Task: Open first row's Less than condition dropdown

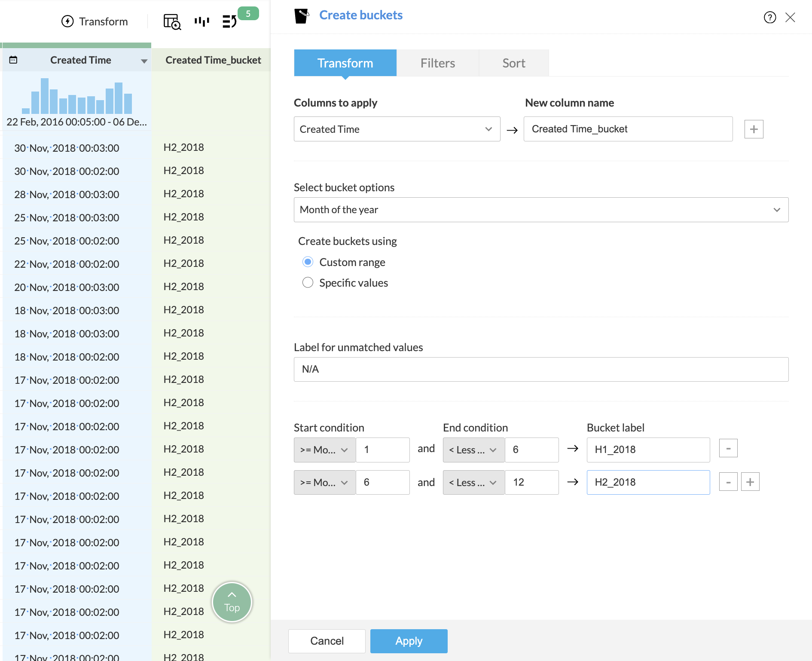Action: (x=473, y=450)
